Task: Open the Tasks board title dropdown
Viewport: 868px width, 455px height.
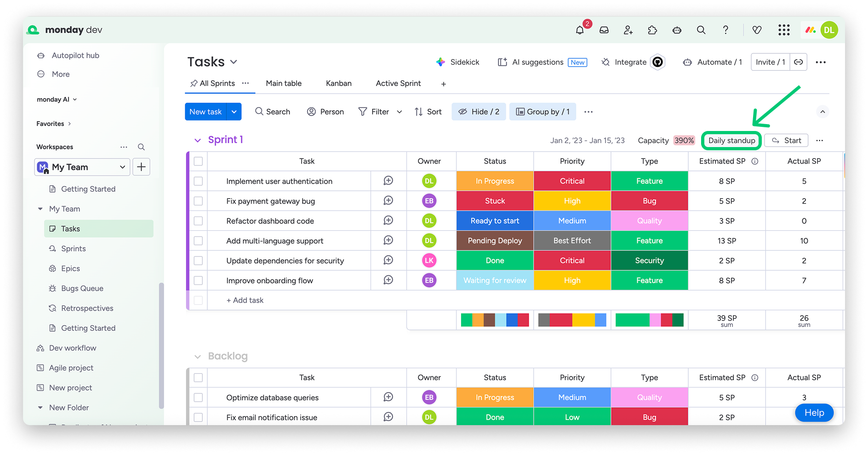Action: pos(234,62)
